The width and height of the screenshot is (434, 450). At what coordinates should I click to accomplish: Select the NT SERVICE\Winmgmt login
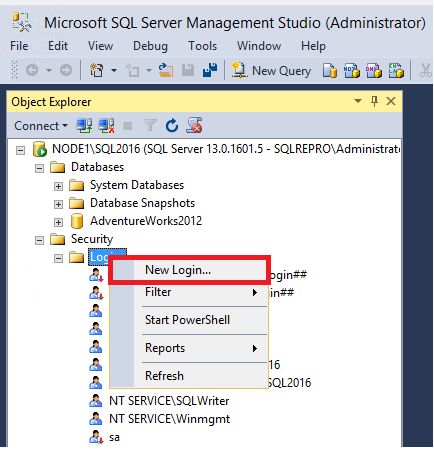pos(169,419)
